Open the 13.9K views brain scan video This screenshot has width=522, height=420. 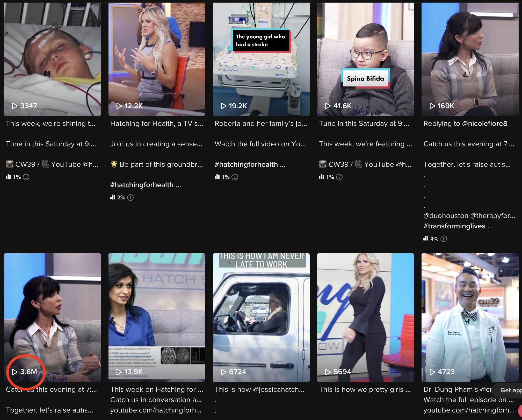point(157,317)
